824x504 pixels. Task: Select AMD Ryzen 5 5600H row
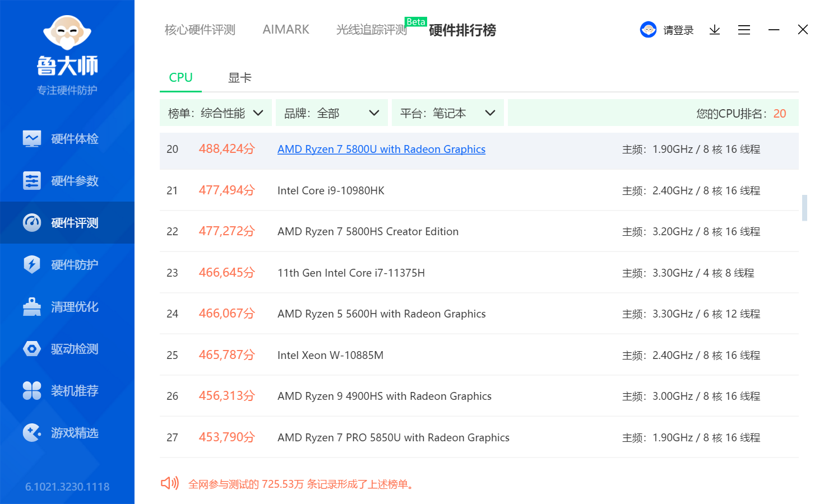coord(479,314)
